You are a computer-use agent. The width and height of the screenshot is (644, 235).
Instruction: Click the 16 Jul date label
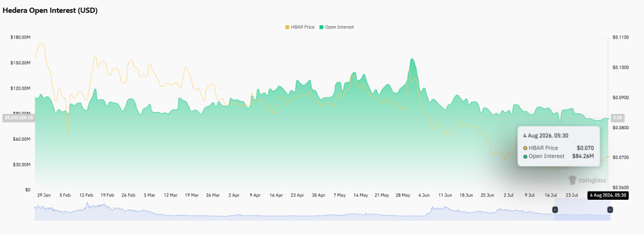point(551,195)
